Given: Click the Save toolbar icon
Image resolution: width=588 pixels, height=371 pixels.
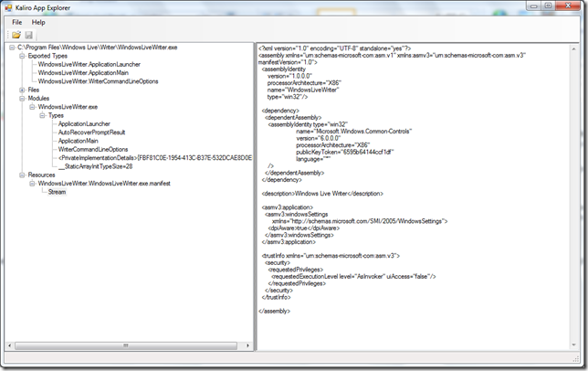Looking at the screenshot, I should click(x=28, y=35).
